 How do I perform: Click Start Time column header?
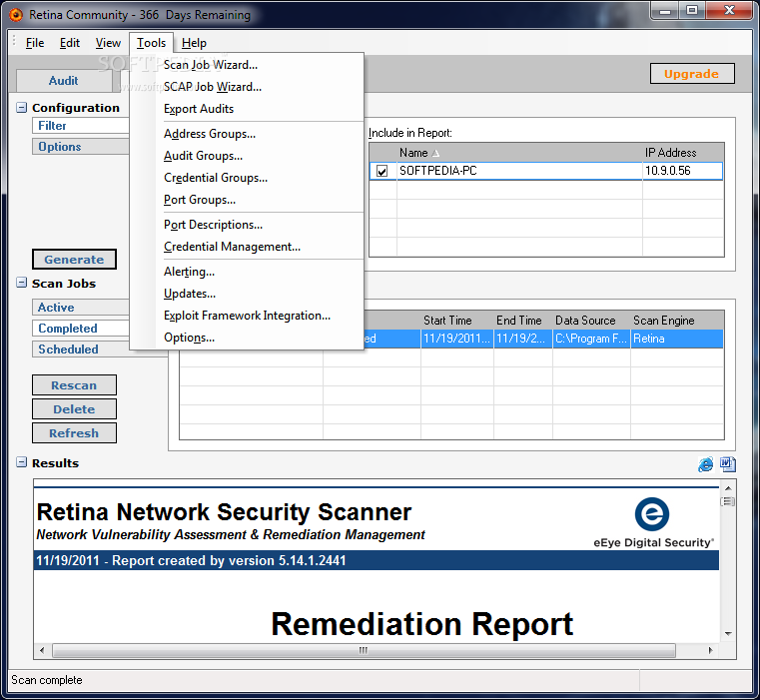457,321
